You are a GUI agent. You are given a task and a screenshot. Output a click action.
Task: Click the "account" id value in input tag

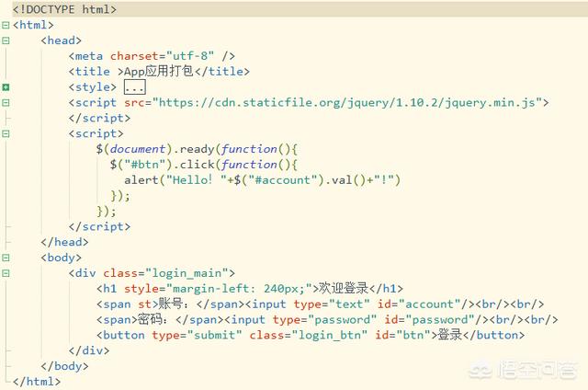point(430,304)
